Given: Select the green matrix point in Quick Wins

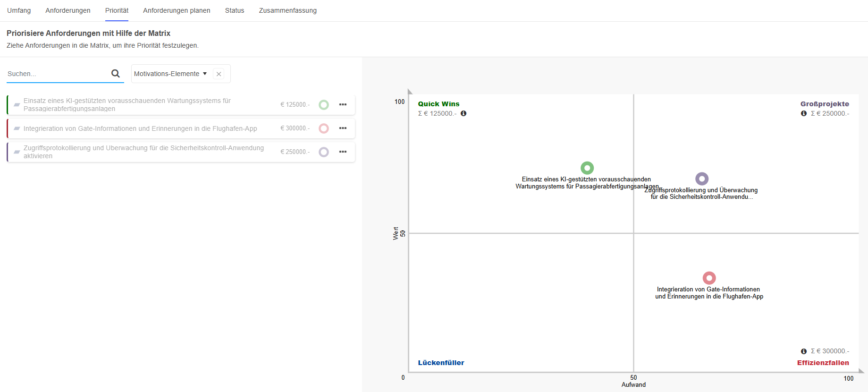Looking at the screenshot, I should 587,168.
